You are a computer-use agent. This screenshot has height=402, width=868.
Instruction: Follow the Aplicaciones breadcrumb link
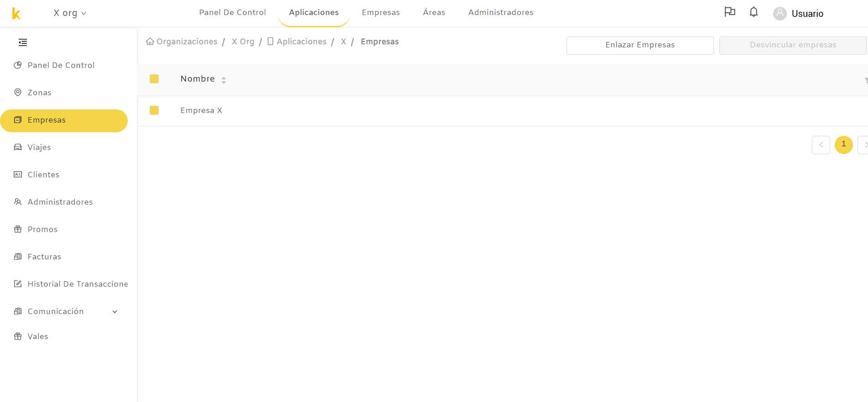301,41
